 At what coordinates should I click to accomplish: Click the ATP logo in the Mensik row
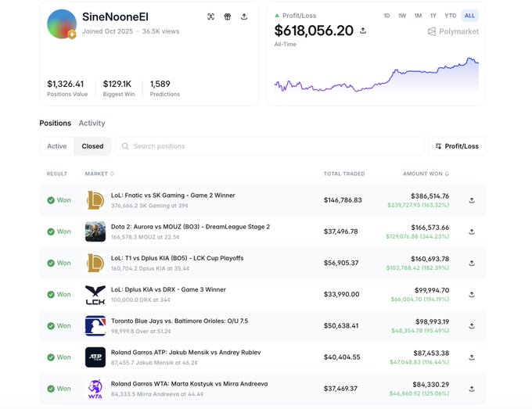click(95, 357)
